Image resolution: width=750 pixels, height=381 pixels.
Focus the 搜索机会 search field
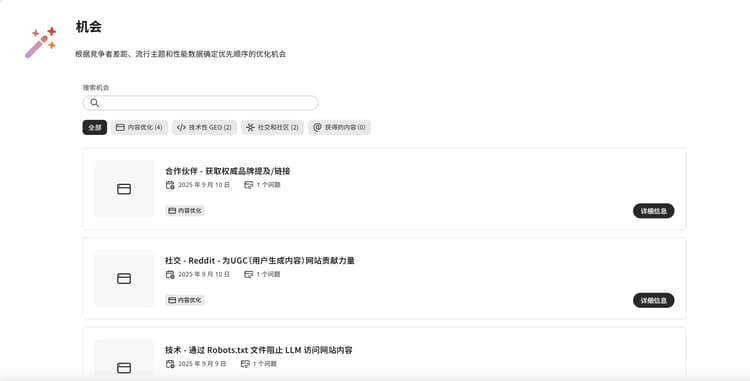pos(200,103)
